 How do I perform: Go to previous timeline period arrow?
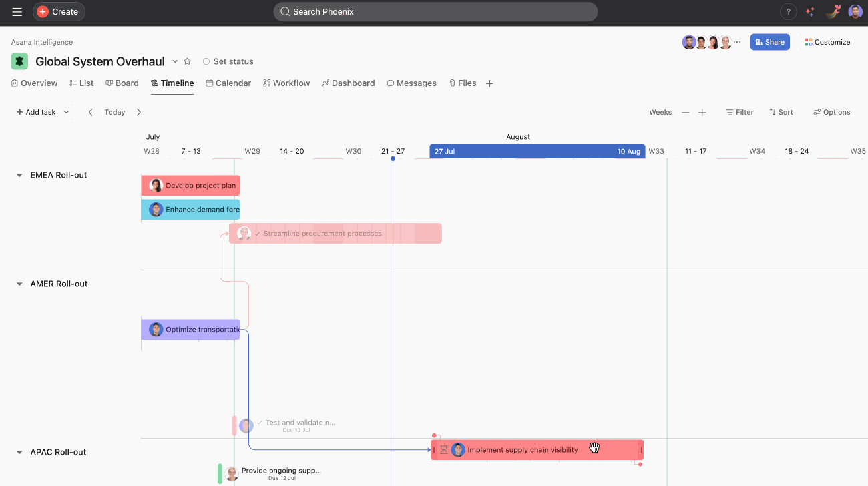91,113
